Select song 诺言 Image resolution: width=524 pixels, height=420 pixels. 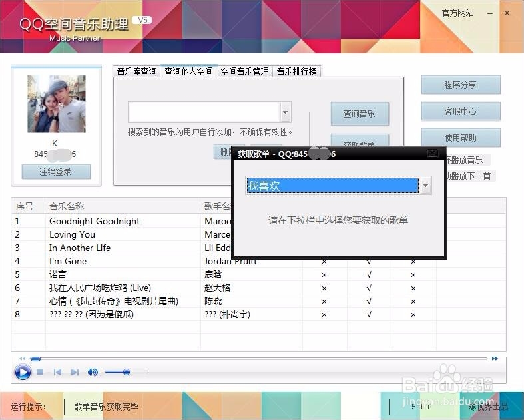pos(58,275)
